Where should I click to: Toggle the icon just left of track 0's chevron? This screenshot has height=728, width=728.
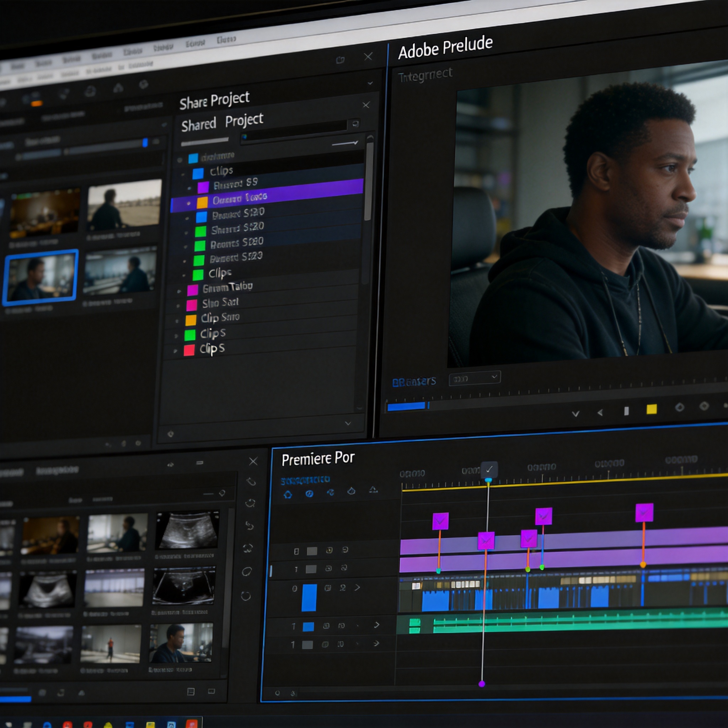pyautogui.click(x=343, y=588)
